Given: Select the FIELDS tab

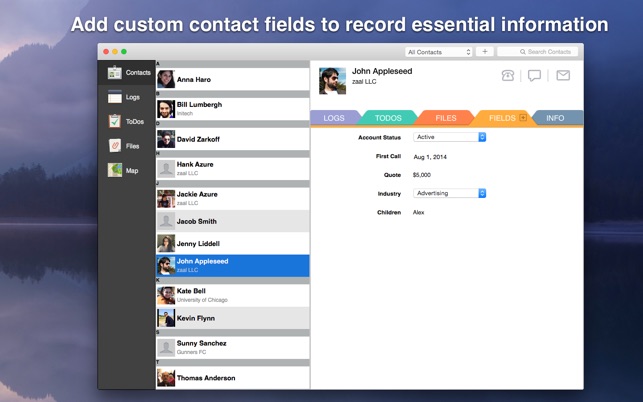Looking at the screenshot, I should click(502, 118).
